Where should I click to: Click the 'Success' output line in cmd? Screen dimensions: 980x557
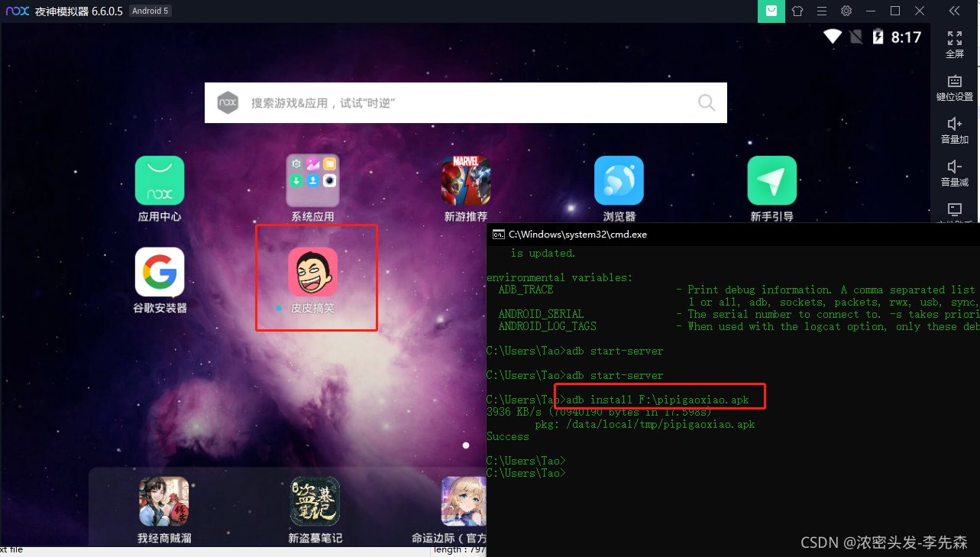508,436
